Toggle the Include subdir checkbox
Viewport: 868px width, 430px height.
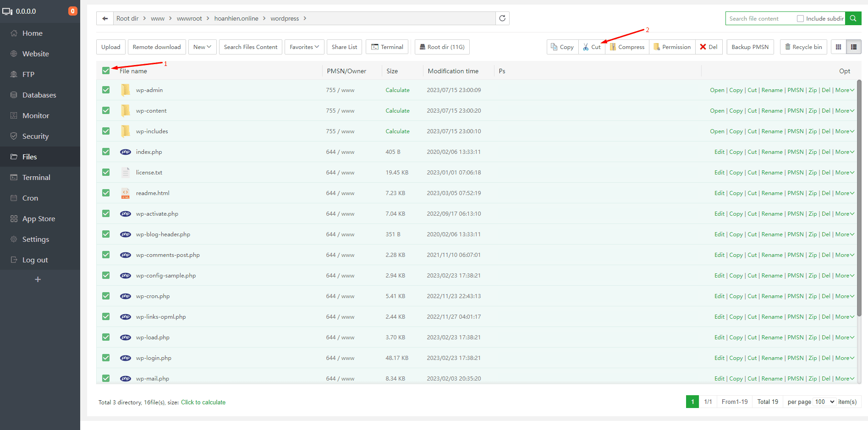pyautogui.click(x=800, y=18)
